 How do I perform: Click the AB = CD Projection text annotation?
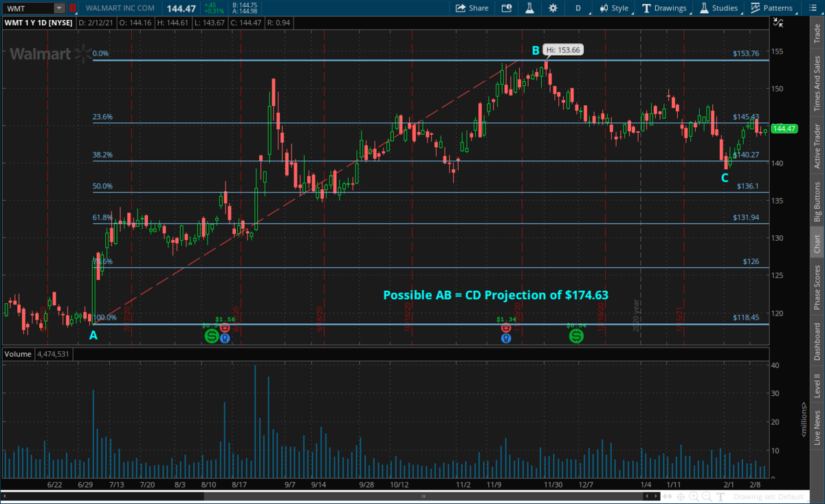pyautogui.click(x=496, y=296)
